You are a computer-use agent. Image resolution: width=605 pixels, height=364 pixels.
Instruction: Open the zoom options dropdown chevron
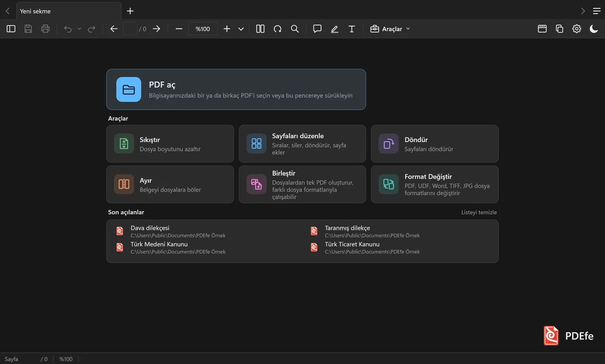coord(241,29)
